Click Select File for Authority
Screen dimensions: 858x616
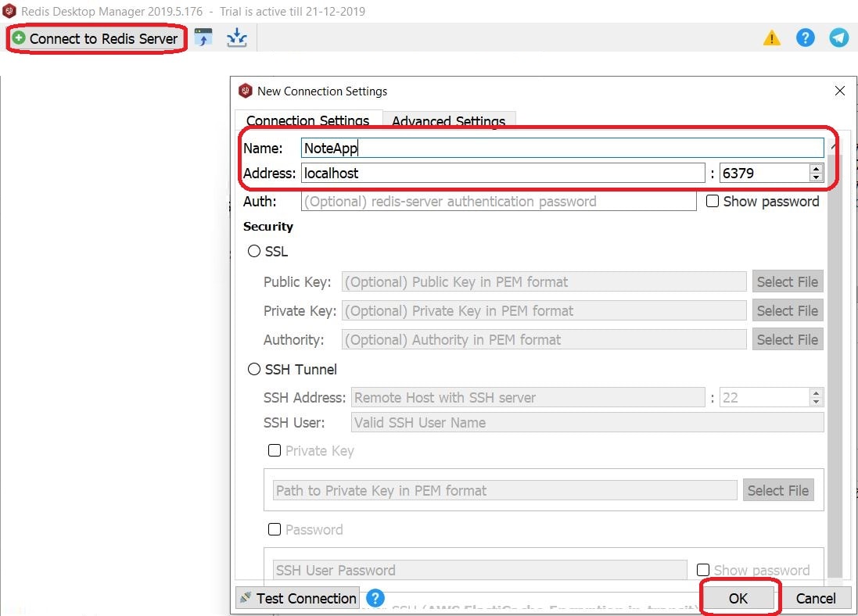788,340
